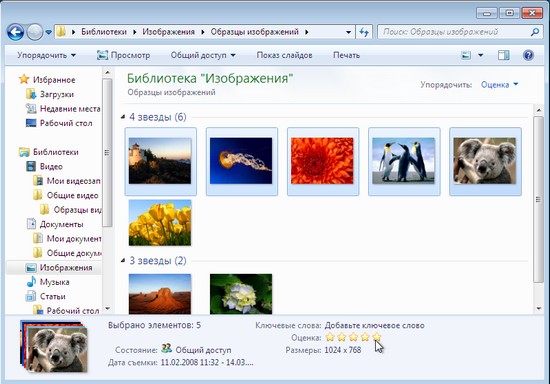550x384 pixels.
Task: Click Печать in the toolbar
Action: [346, 55]
